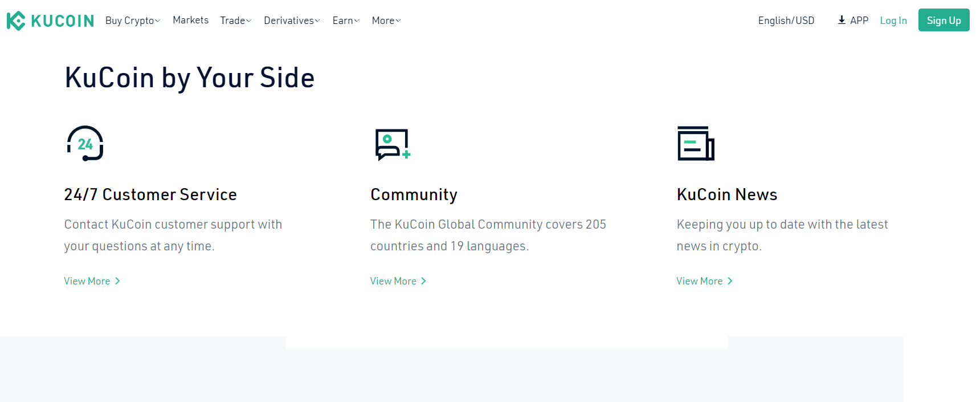Click the APP download arrow icon

coord(842,20)
